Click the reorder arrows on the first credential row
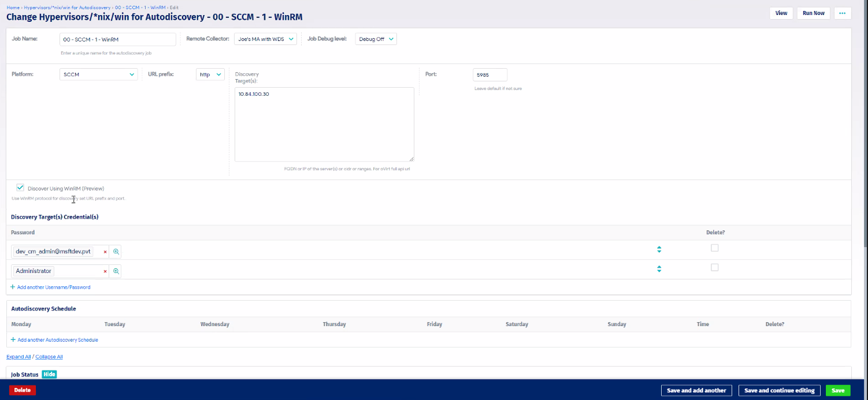 [x=659, y=249]
